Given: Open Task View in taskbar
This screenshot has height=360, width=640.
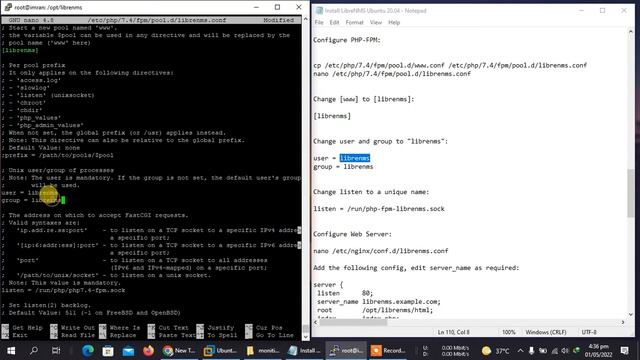Looking at the screenshot, I should coord(56,351).
